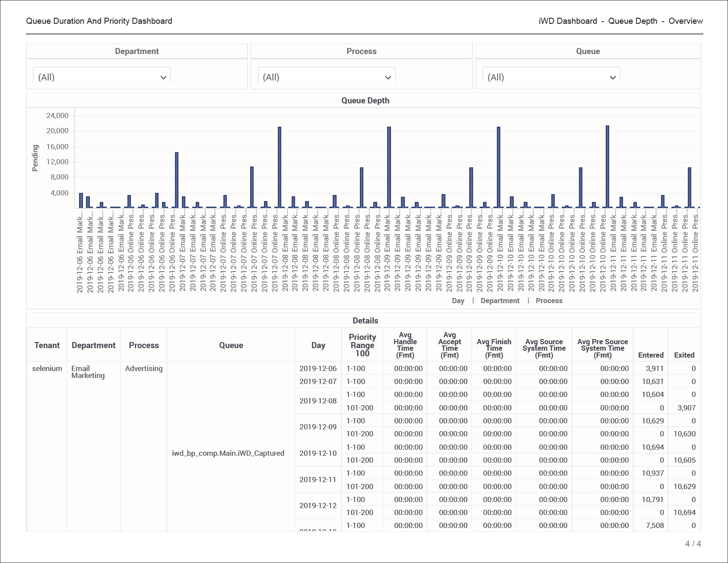This screenshot has height=563, width=728.
Task: Click the 2019-12-09 day cell in table
Action: click(x=318, y=427)
